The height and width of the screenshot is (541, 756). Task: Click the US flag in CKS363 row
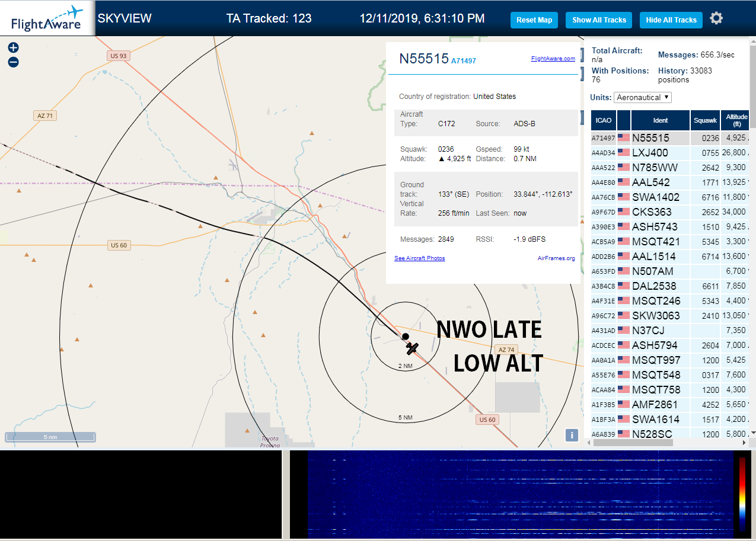pos(624,212)
